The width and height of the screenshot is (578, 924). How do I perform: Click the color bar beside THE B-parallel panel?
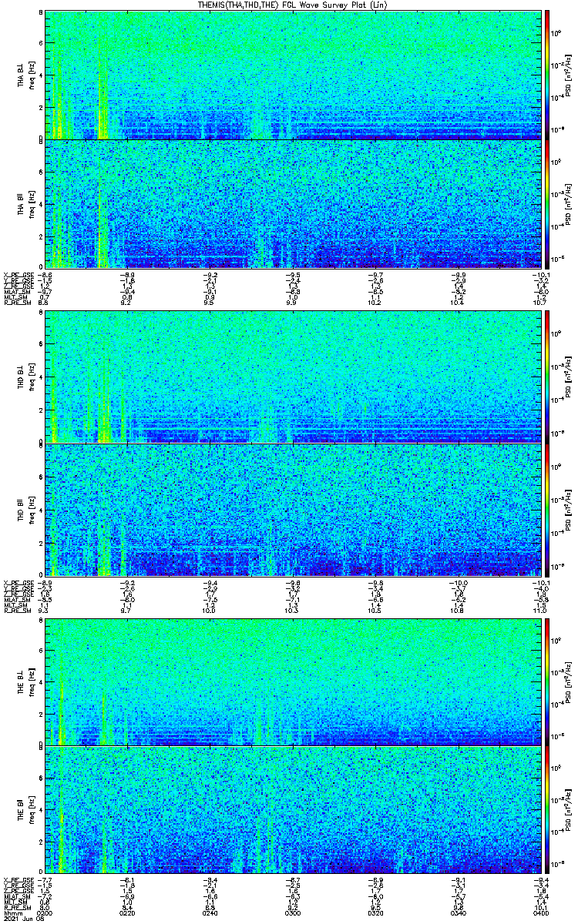547,810
